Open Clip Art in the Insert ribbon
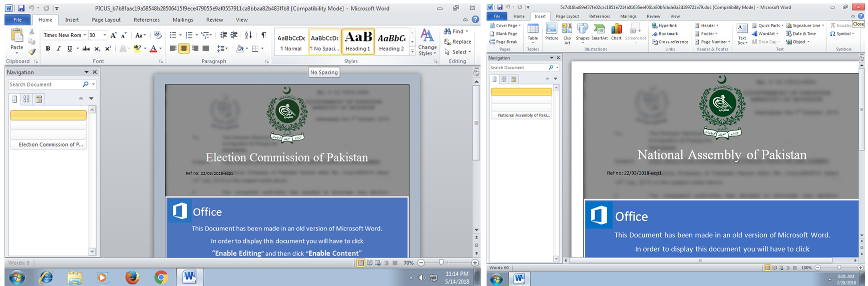This screenshot has width=868, height=286. [567, 33]
